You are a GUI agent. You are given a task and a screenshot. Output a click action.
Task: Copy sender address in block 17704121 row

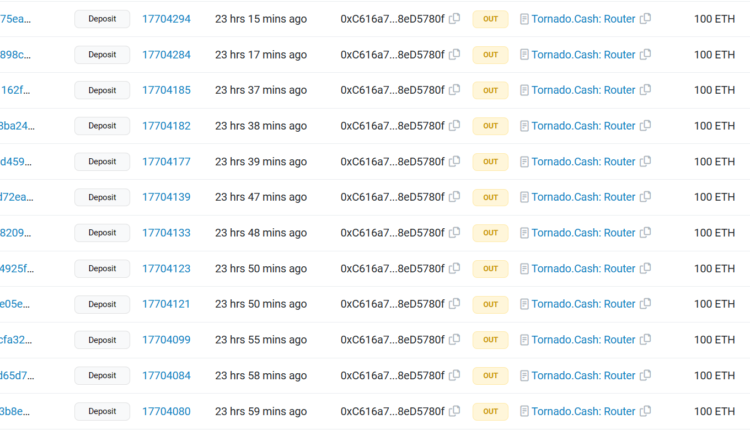pos(455,304)
